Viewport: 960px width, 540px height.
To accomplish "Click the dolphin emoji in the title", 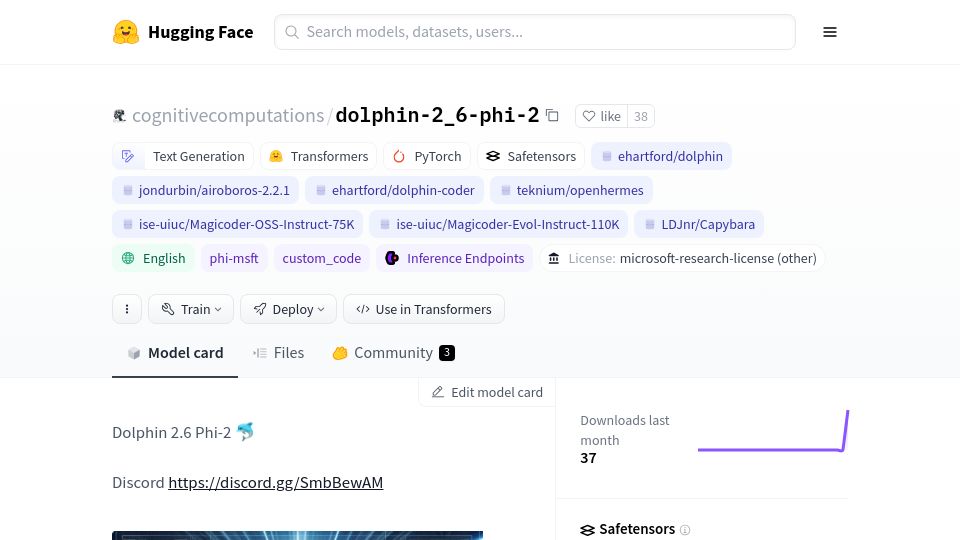I will coord(245,432).
